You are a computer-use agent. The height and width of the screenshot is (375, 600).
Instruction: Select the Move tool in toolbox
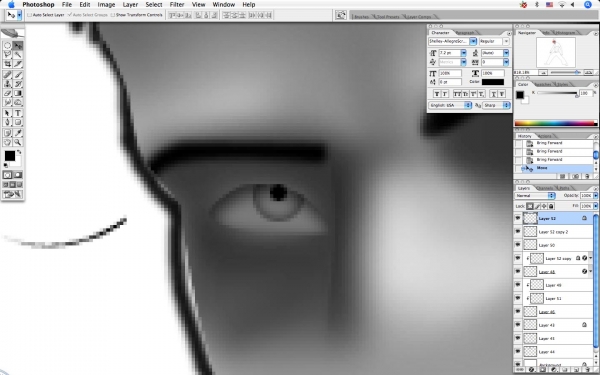18,46
